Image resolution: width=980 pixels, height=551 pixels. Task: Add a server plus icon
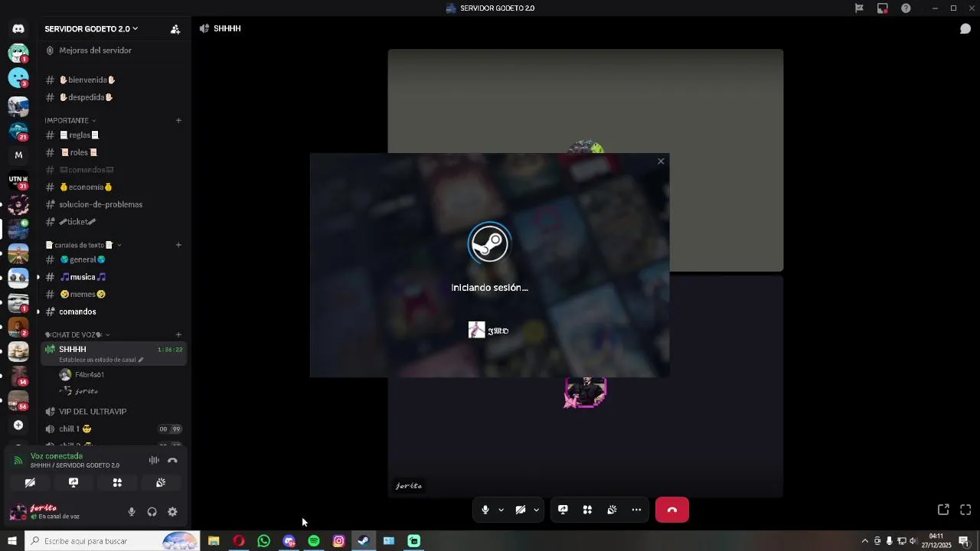(18, 425)
